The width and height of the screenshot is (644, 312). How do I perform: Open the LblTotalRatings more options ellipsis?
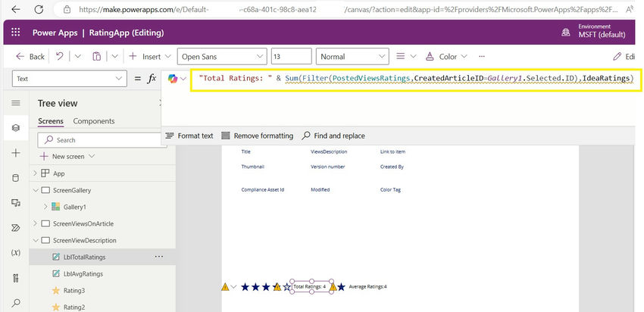pos(158,257)
